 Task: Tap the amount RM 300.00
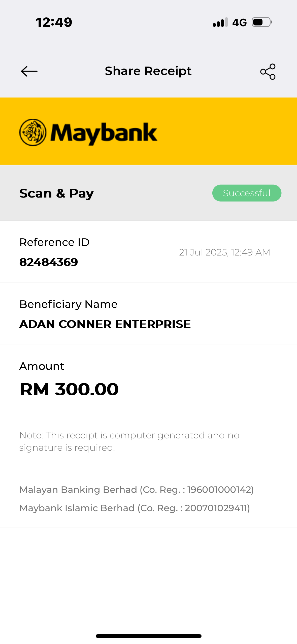[69, 389]
